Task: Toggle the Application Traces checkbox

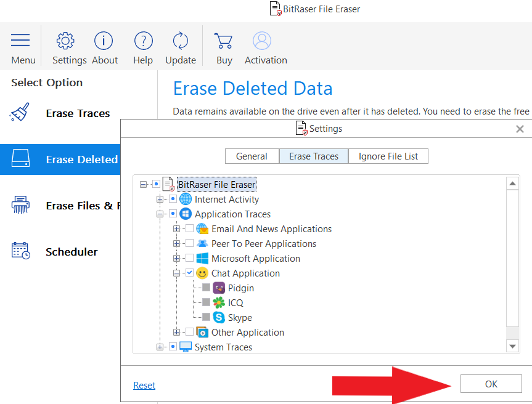Action: (x=173, y=214)
